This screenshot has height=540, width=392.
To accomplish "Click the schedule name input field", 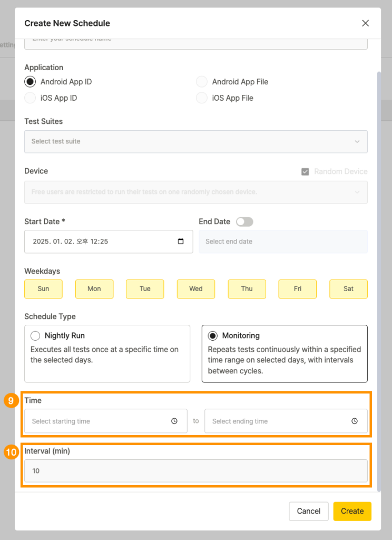I will 196,44.
